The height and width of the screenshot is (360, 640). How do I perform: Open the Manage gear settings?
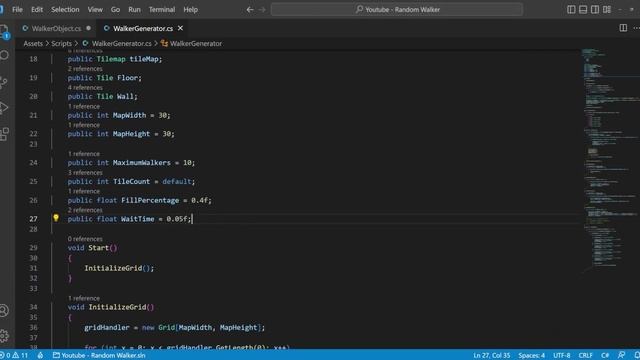click(4, 336)
